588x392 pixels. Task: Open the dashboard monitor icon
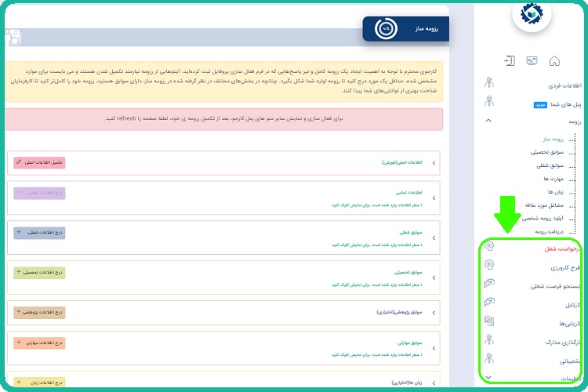pyautogui.click(x=532, y=61)
